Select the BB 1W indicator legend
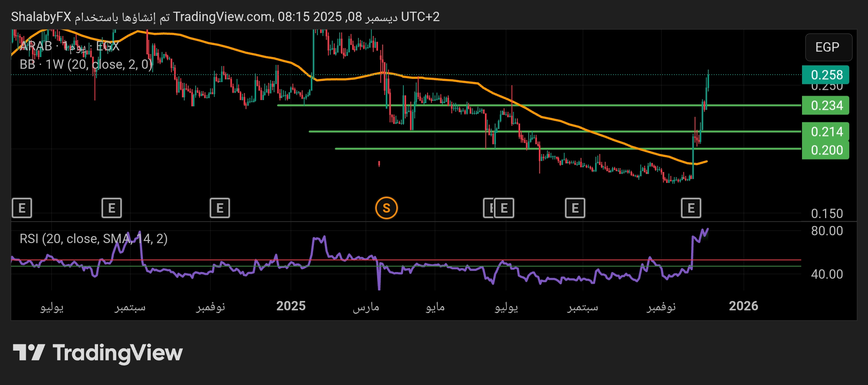 (x=86, y=64)
